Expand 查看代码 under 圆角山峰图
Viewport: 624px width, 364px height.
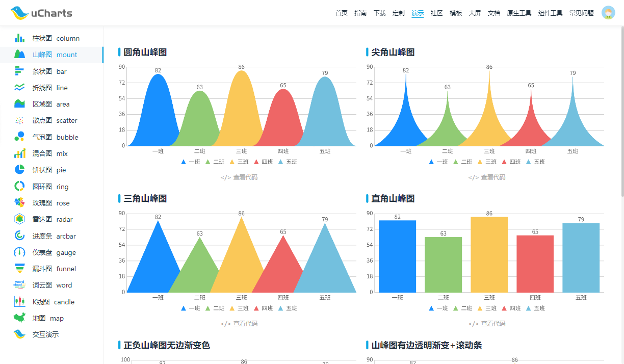[x=239, y=177]
